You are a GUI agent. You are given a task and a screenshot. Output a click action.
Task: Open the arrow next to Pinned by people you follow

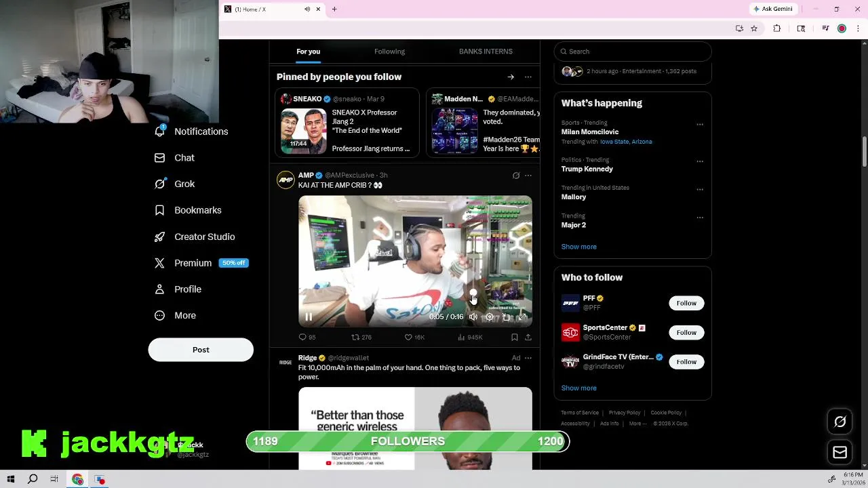(511, 77)
